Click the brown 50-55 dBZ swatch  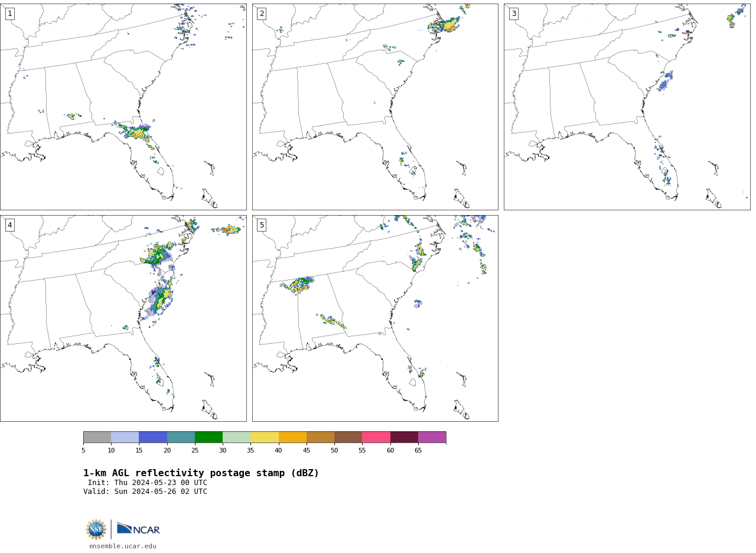coord(348,437)
